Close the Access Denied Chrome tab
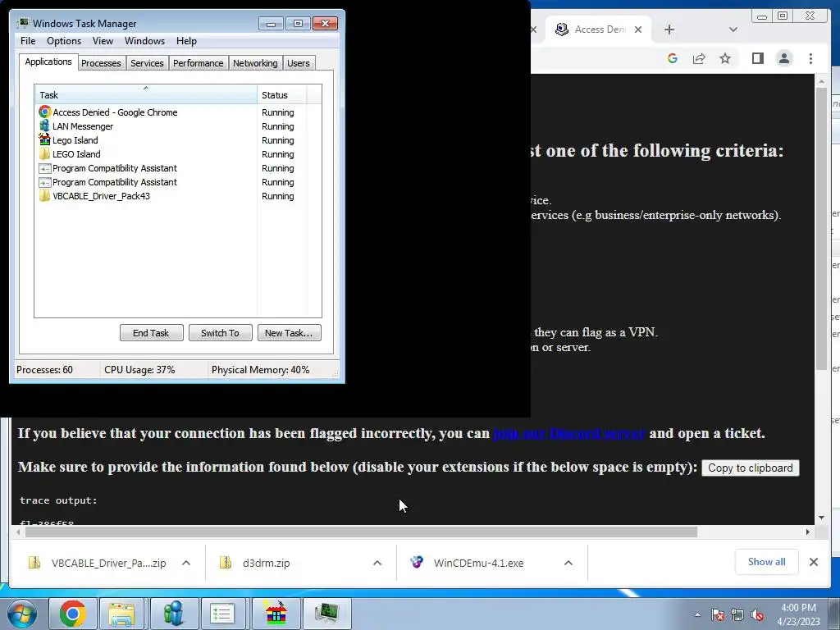Screen dimensions: 840x630 tap(638, 30)
